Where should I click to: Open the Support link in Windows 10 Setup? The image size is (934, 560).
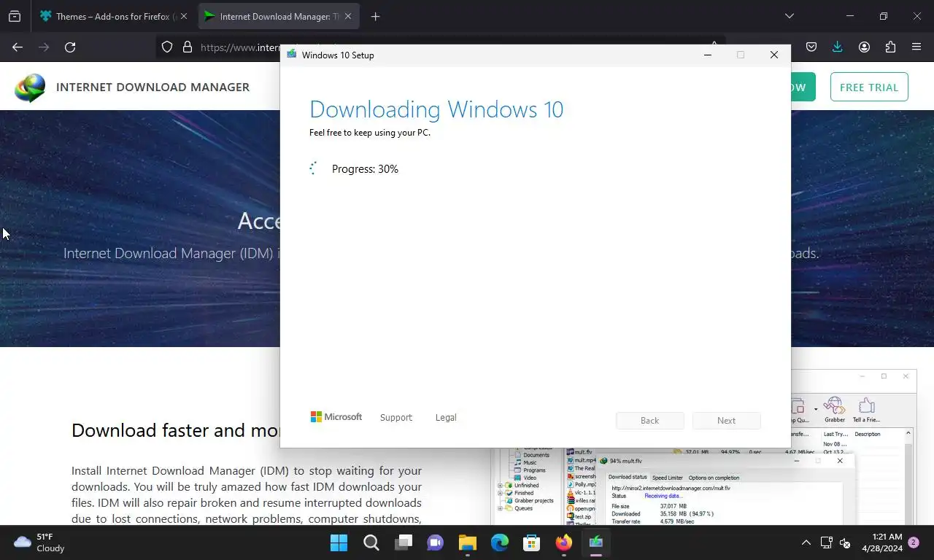coord(396,418)
